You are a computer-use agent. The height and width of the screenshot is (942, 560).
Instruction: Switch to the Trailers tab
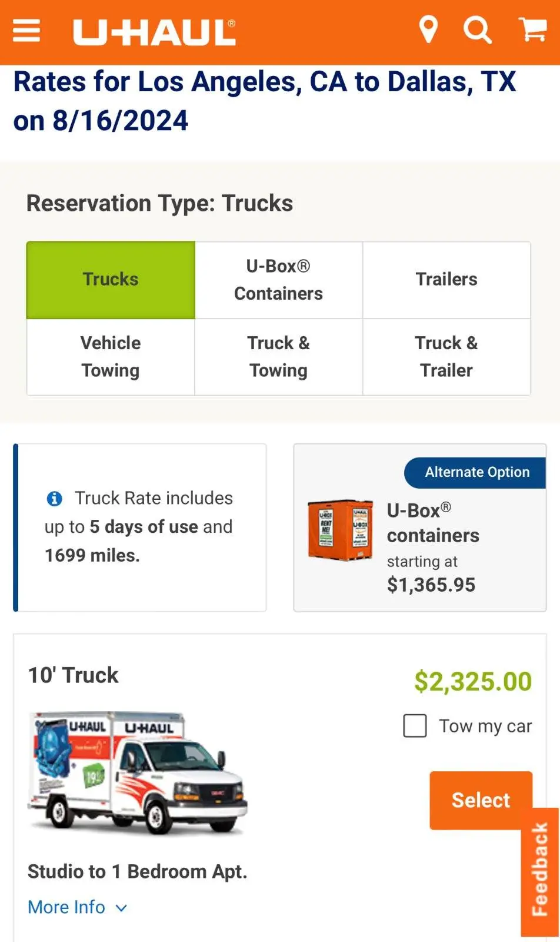click(446, 280)
